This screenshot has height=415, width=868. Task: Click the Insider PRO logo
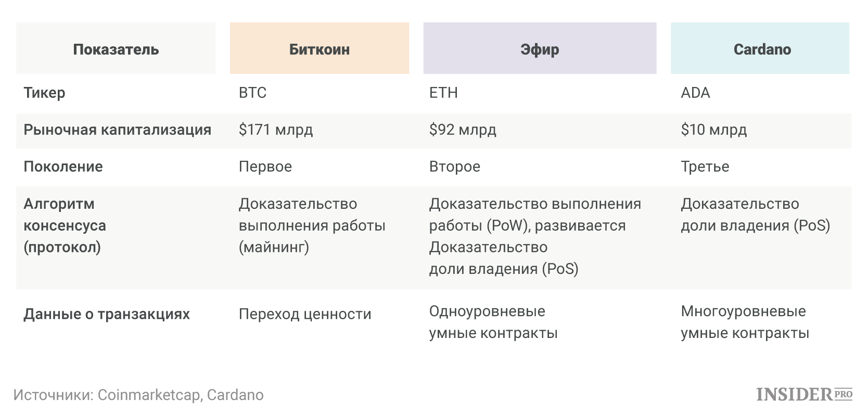coord(804,394)
